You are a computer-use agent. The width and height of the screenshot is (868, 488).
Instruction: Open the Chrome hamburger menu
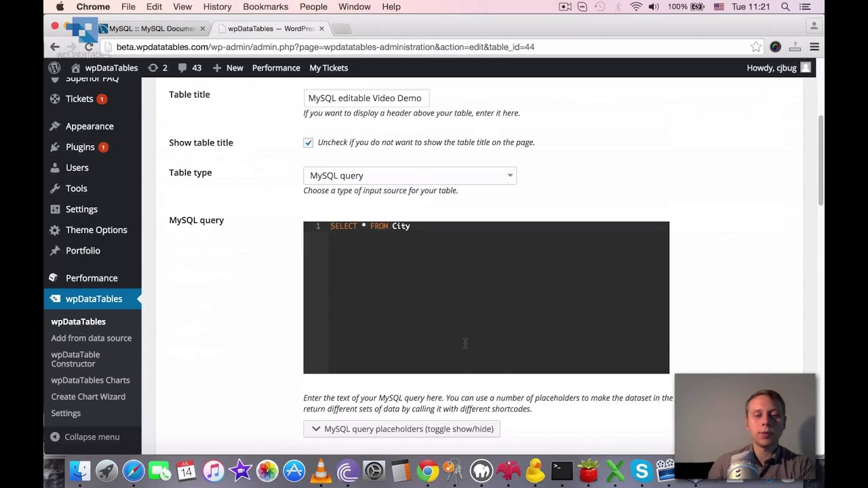tap(814, 47)
